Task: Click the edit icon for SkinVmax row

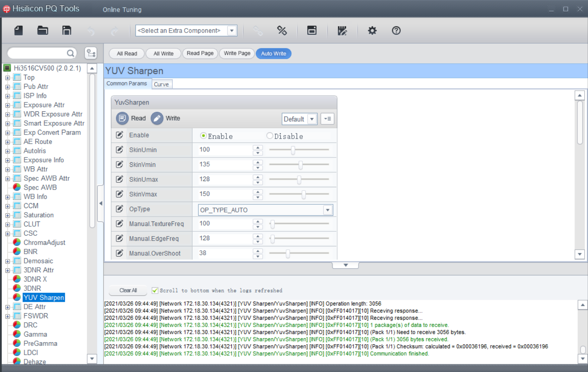Action: tap(120, 194)
